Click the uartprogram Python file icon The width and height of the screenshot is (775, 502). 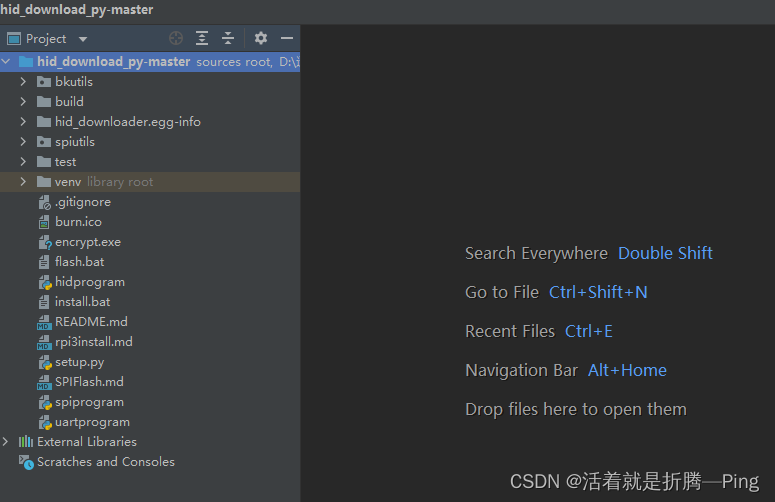(x=45, y=422)
